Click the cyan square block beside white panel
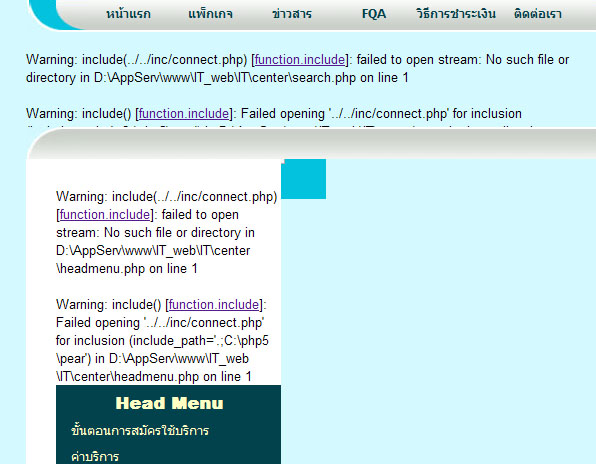Screen dimensions: 596x464 (x=303, y=179)
